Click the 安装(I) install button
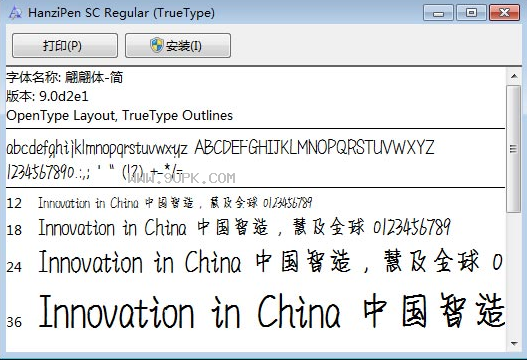 178,45
